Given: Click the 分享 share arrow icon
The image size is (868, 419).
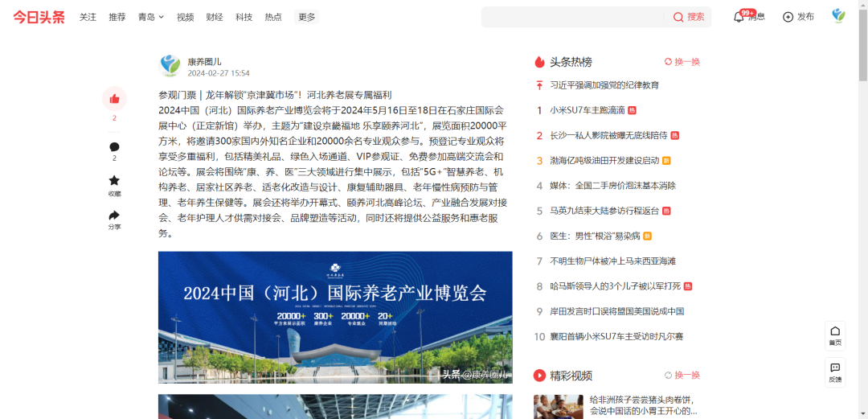Looking at the screenshot, I should pos(114,216).
